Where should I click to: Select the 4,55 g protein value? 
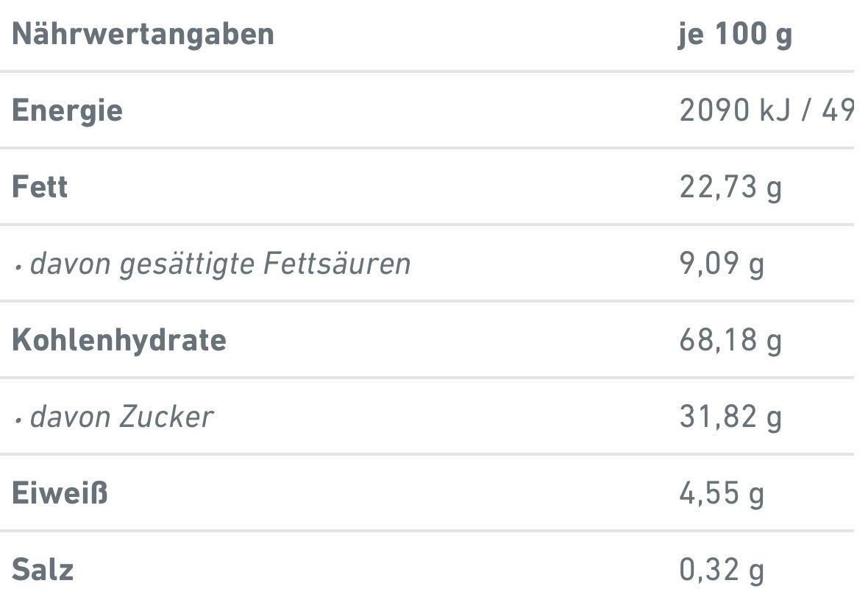pos(722,493)
